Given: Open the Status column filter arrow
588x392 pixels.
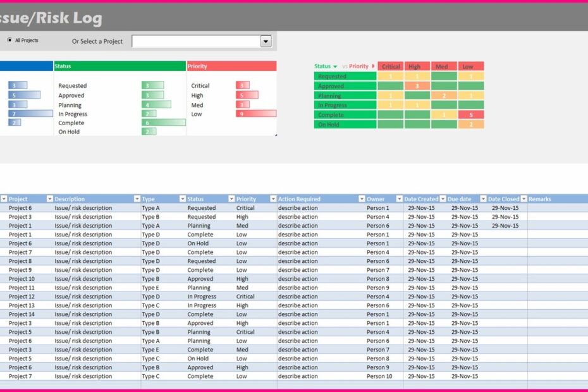Looking at the screenshot, I should point(231,199).
